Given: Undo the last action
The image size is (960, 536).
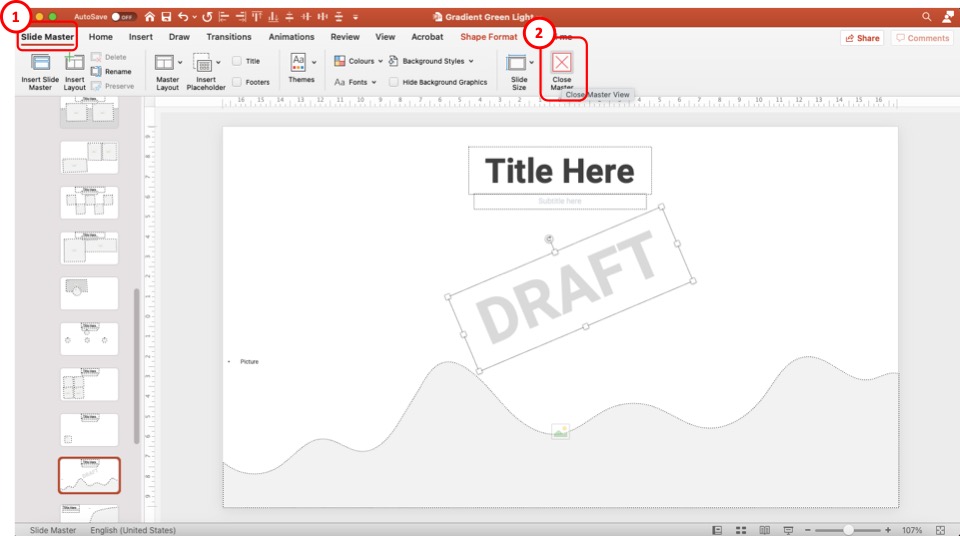Looking at the screenshot, I should click(182, 17).
